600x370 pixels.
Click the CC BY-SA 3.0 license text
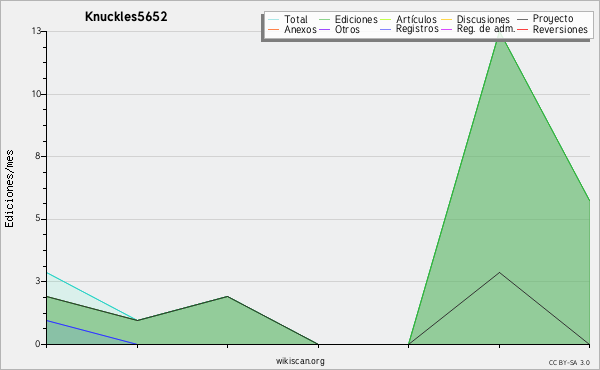pos(569,363)
